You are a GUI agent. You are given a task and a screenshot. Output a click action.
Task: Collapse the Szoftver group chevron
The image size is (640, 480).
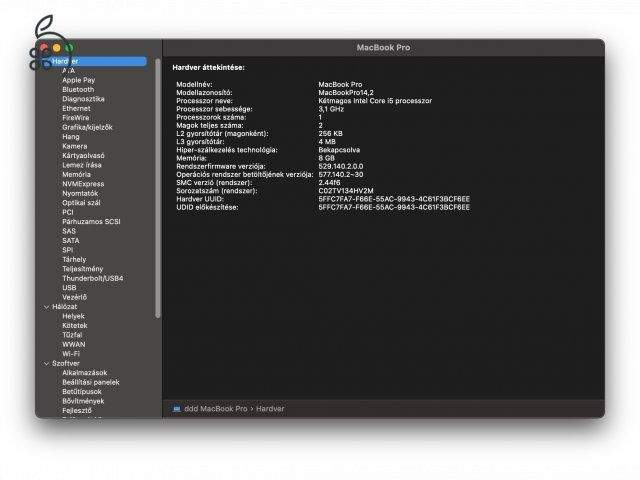(46, 363)
